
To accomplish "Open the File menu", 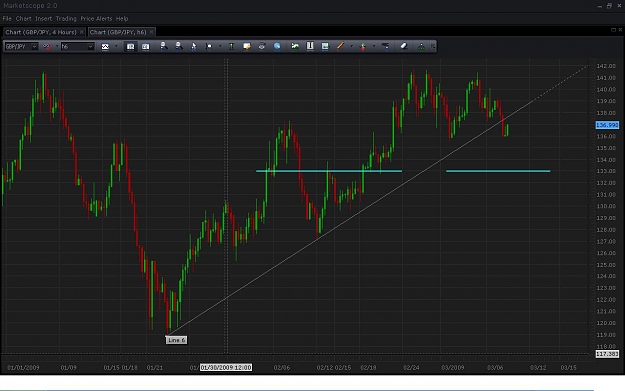I will pyautogui.click(x=7, y=19).
